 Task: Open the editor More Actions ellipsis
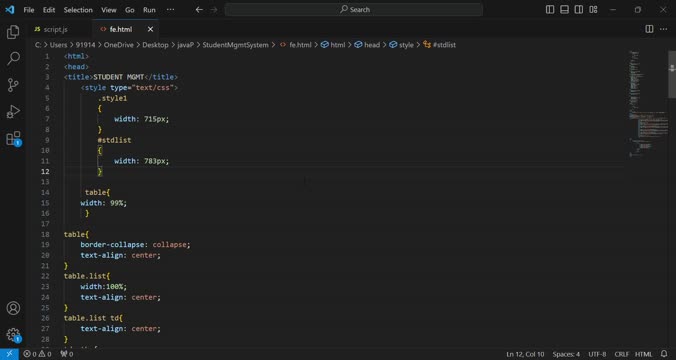click(x=663, y=29)
